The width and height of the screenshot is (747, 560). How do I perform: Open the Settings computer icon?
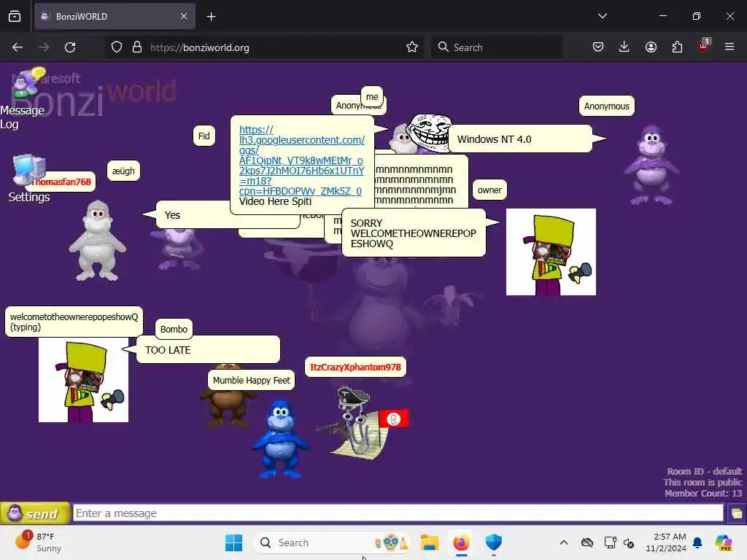[29, 178]
